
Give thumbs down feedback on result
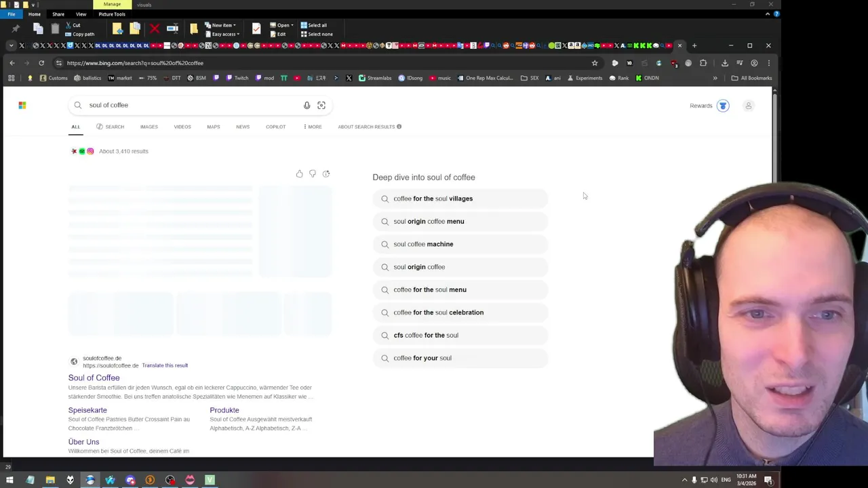coord(313,174)
